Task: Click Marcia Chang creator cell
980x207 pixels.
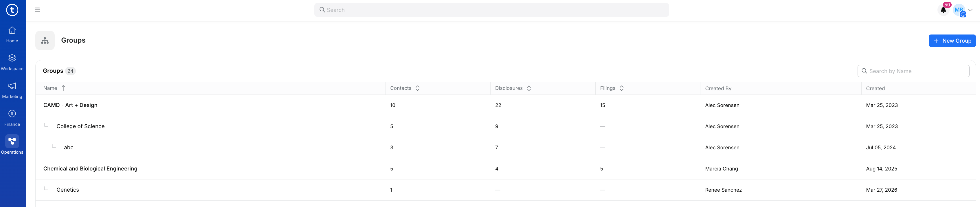Action: click(x=721, y=169)
